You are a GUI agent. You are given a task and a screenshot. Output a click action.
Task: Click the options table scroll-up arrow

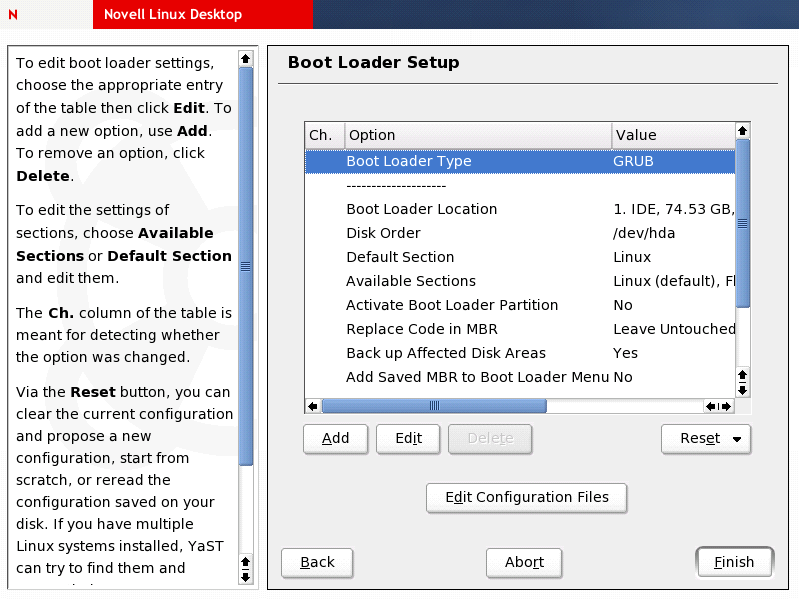(742, 131)
